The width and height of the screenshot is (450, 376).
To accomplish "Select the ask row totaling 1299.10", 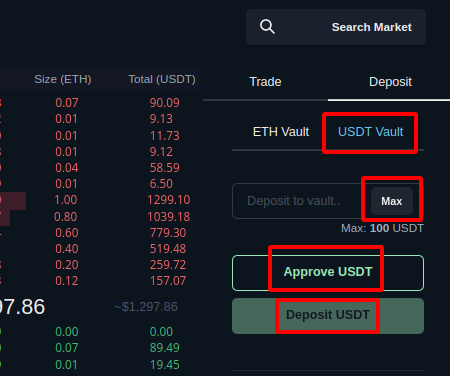I will click(99, 200).
